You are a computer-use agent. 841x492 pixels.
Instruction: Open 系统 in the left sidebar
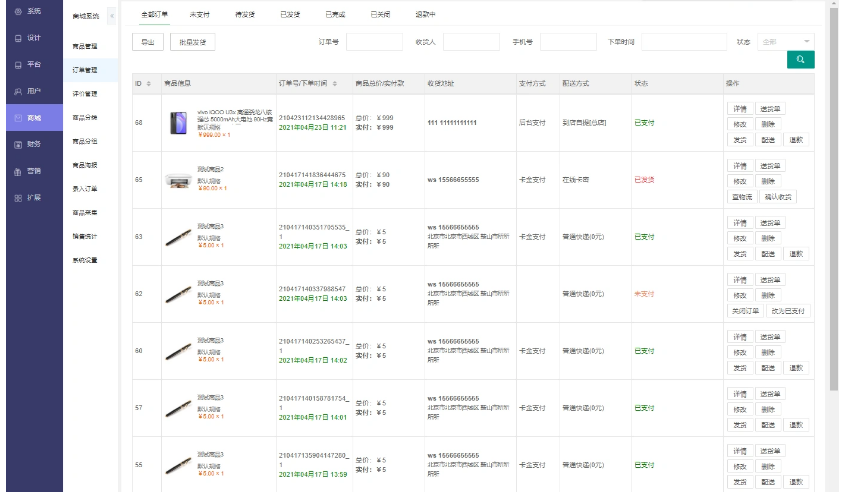pyautogui.click(x=30, y=11)
